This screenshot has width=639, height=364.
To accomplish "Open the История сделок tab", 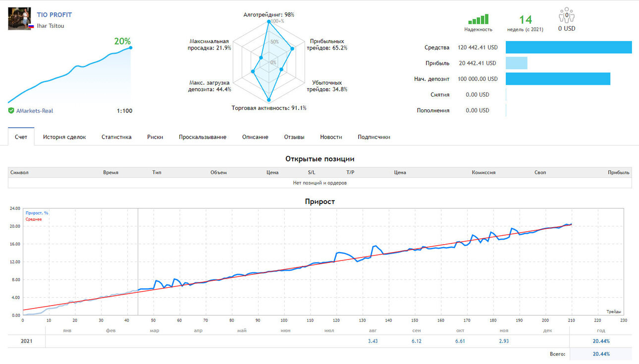I will tap(64, 137).
